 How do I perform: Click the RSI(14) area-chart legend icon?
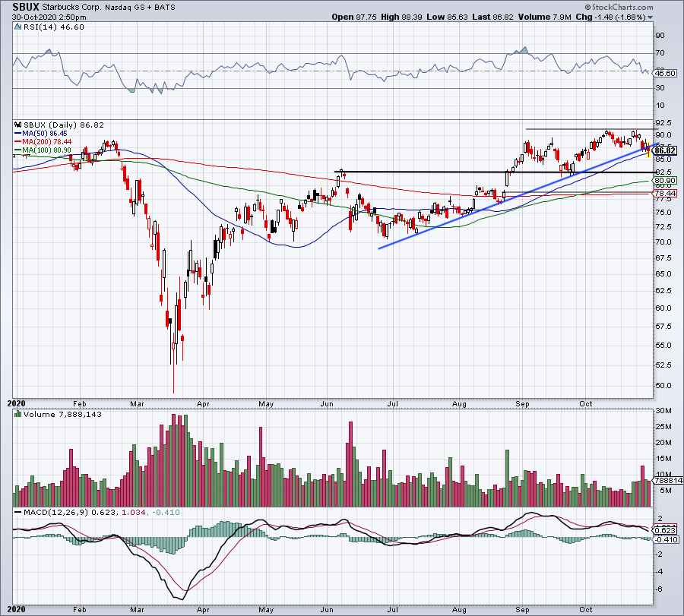tap(18, 27)
